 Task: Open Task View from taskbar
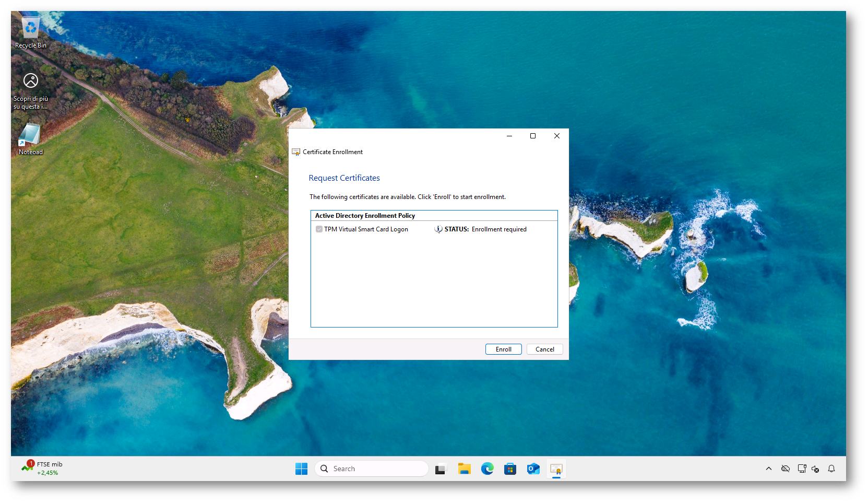pos(441,469)
